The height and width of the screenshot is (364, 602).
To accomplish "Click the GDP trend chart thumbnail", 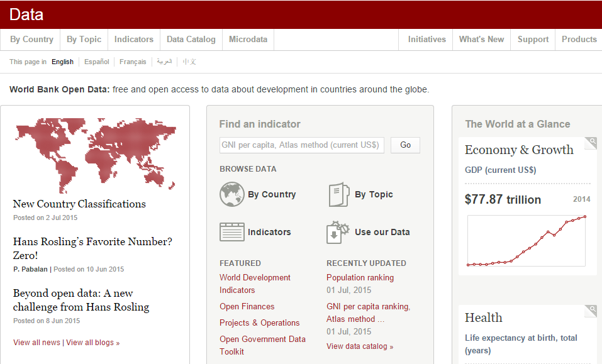I will [x=526, y=241].
